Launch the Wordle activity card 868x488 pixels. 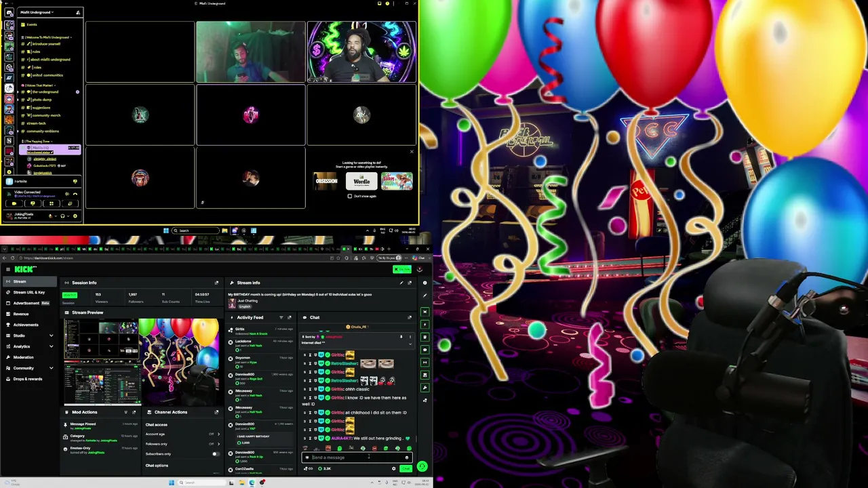(x=361, y=181)
